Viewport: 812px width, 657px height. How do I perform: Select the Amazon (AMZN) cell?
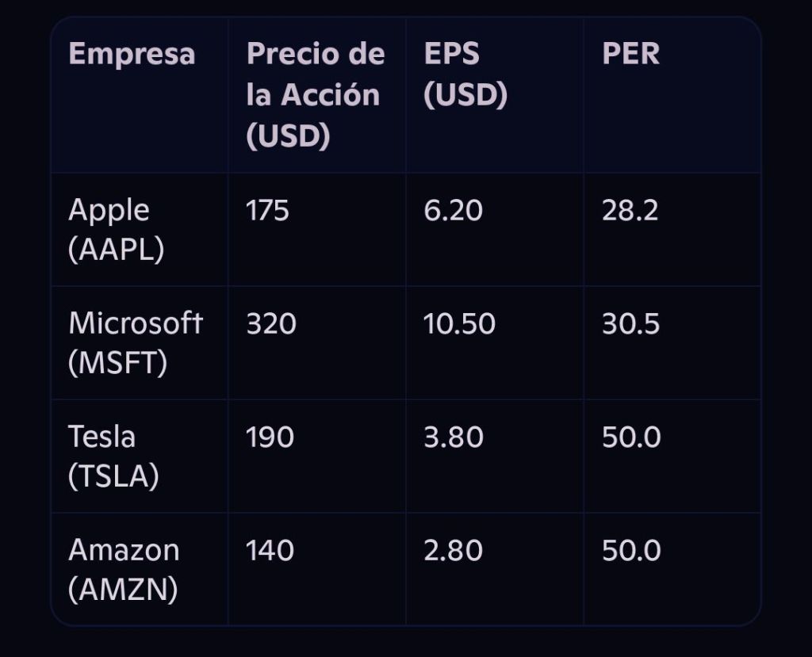(x=124, y=570)
